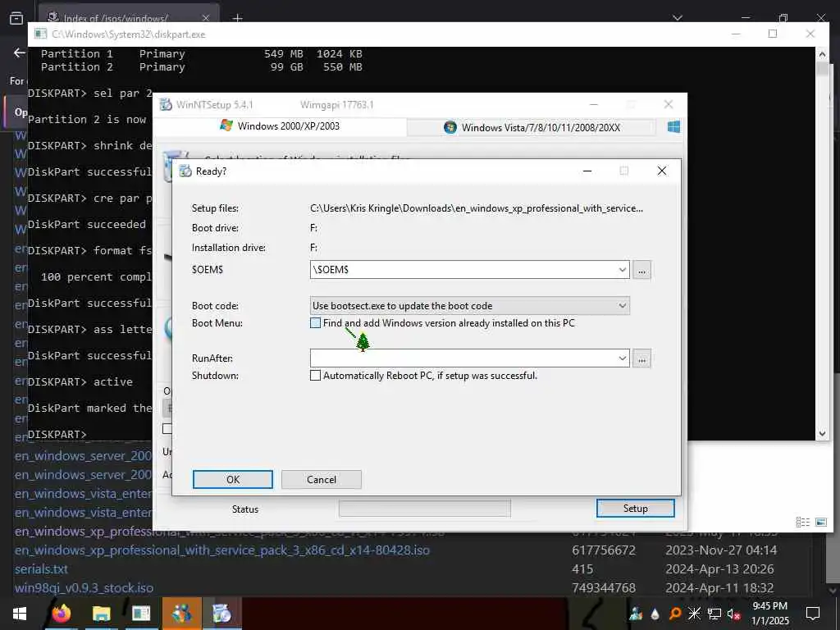840x630 pixels.
Task: Click the file size value 617756672
Action: [x=604, y=550]
